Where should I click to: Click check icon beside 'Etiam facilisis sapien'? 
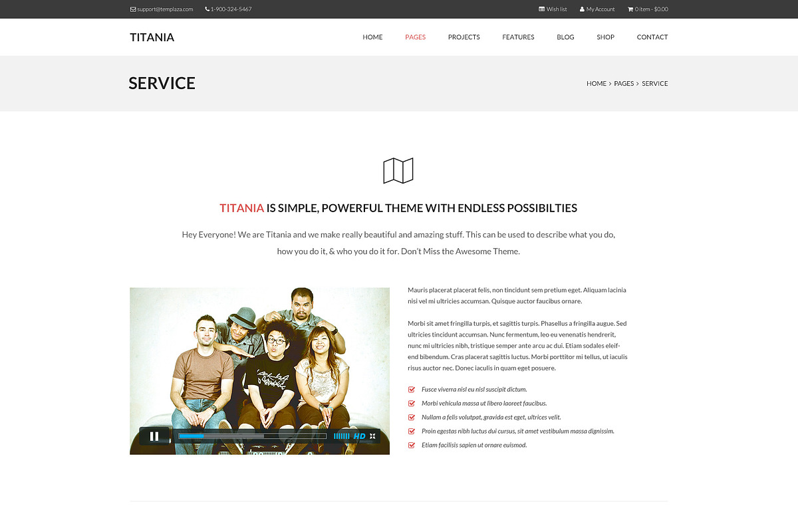[412, 446]
